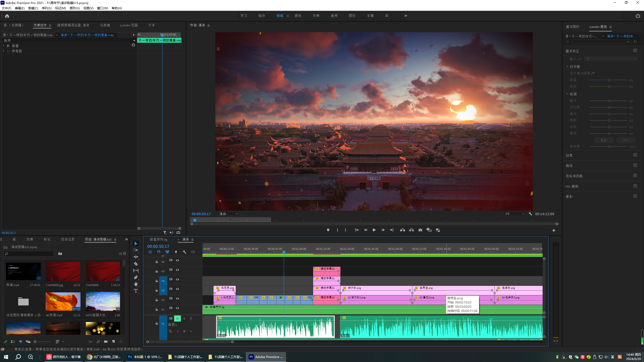Open the timeline wrench display settings
This screenshot has height=362, width=644.
coord(184,252)
